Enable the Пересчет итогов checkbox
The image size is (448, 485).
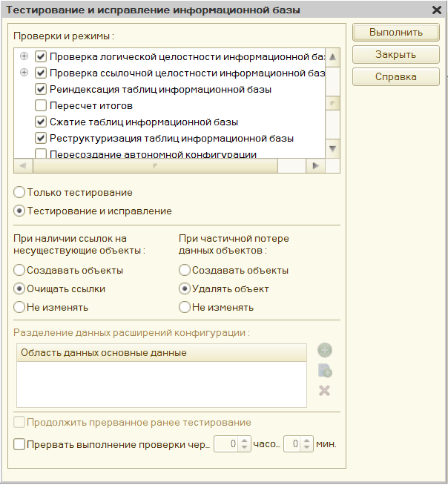42,105
